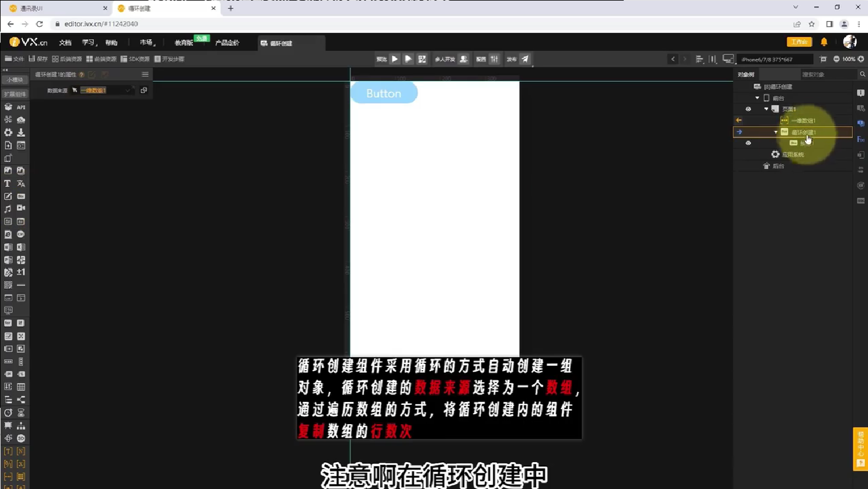This screenshot has height=489, width=868.
Task: Collapse the 前台 tree node
Action: coord(758,98)
